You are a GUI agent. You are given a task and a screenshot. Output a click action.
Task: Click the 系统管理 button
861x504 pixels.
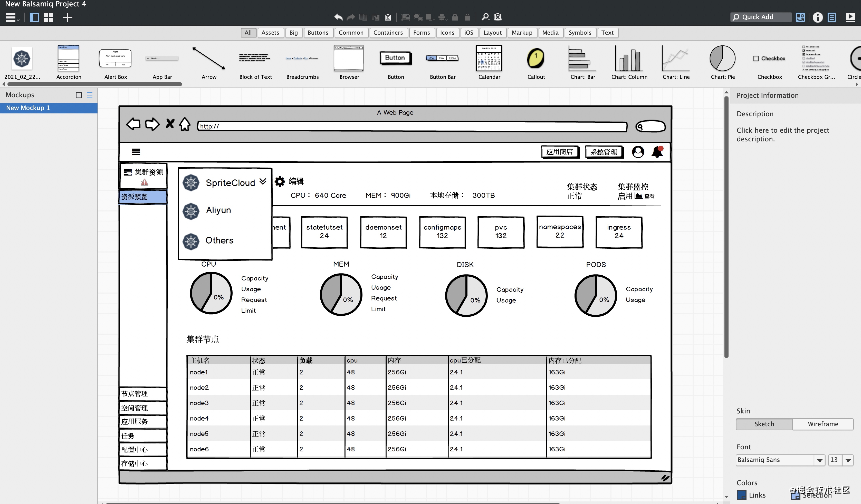604,152
